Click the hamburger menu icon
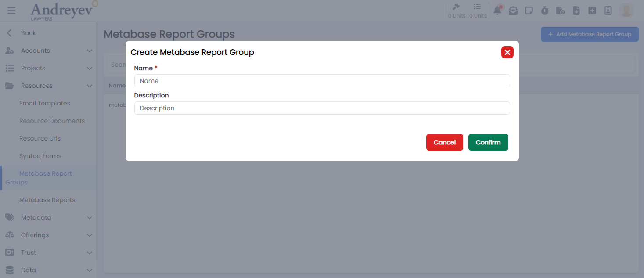This screenshot has width=644, height=278. click(11, 10)
